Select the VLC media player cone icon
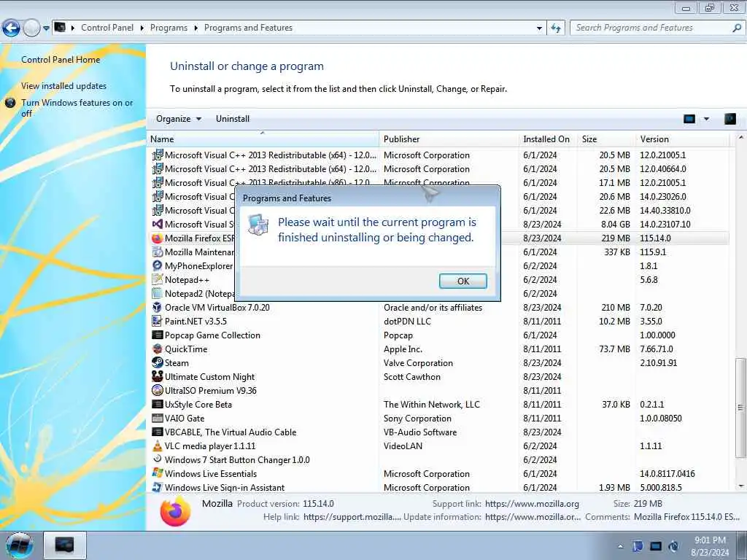The height and width of the screenshot is (560, 747). click(x=158, y=446)
